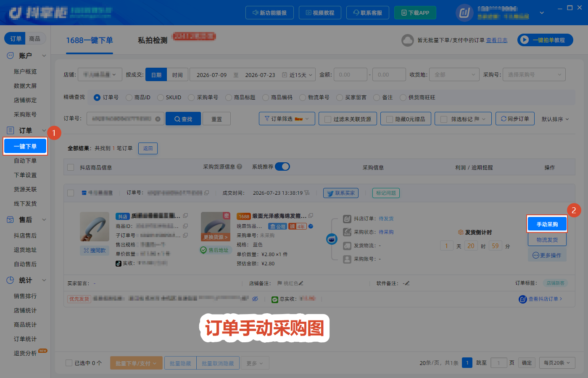Open the 筛选标记 dropdown

click(463, 119)
